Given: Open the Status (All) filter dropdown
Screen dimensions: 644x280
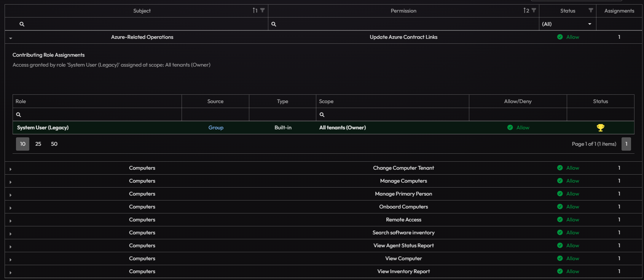Looking at the screenshot, I should pyautogui.click(x=567, y=24).
